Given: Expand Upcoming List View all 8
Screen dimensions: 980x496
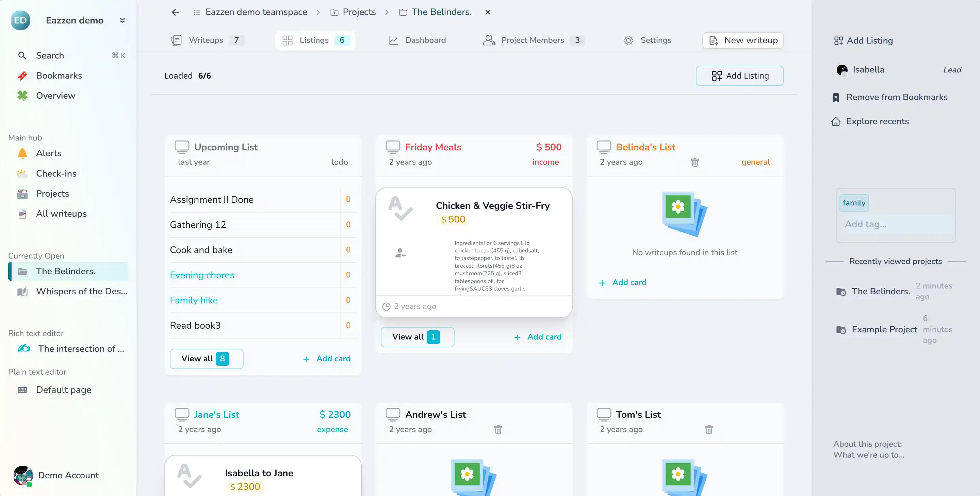Looking at the screenshot, I should tap(206, 359).
